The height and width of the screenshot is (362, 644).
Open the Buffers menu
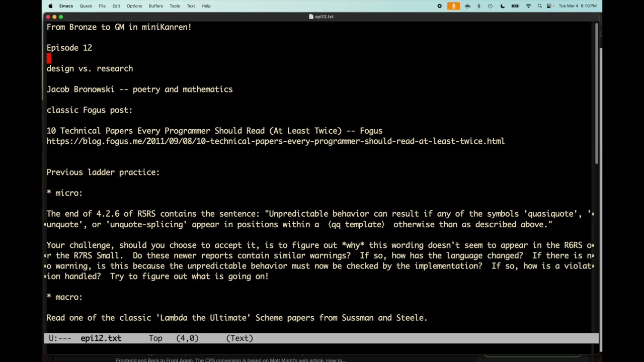(156, 6)
